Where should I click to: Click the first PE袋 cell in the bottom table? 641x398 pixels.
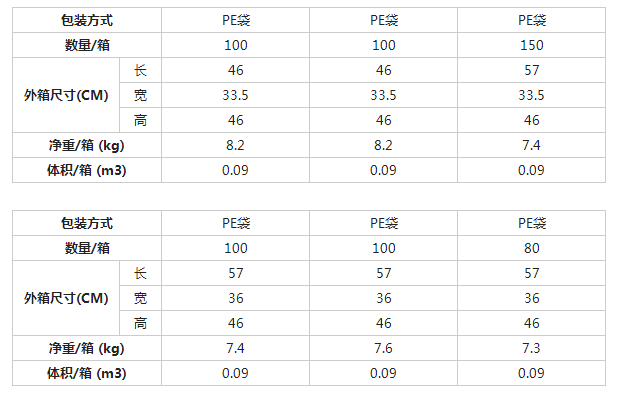point(236,223)
